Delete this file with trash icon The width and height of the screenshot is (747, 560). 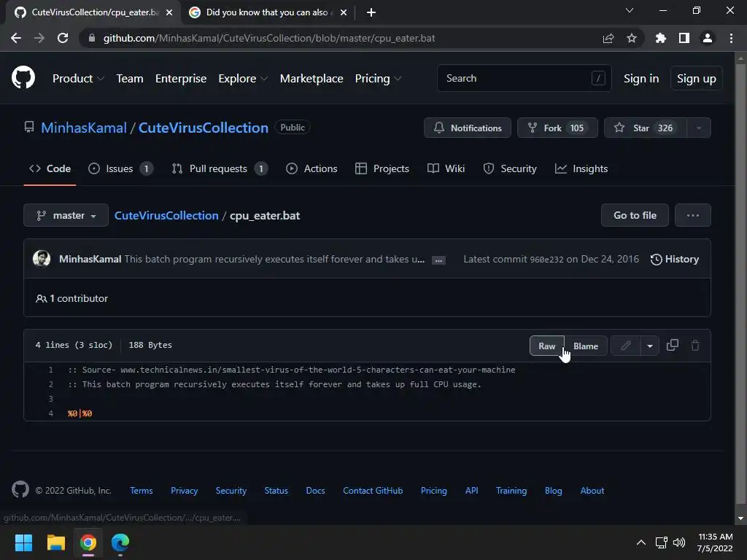(x=695, y=345)
